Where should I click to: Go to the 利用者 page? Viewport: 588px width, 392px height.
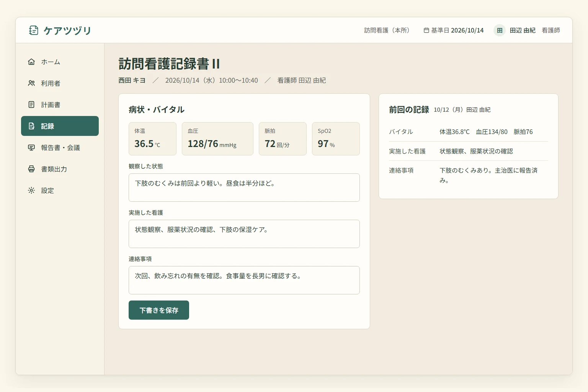(60, 83)
